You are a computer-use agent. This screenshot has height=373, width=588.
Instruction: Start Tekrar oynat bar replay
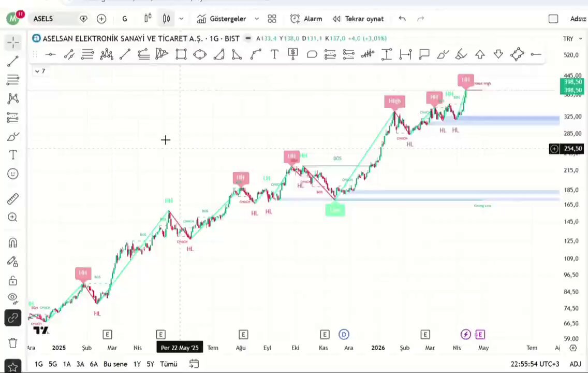[359, 19]
